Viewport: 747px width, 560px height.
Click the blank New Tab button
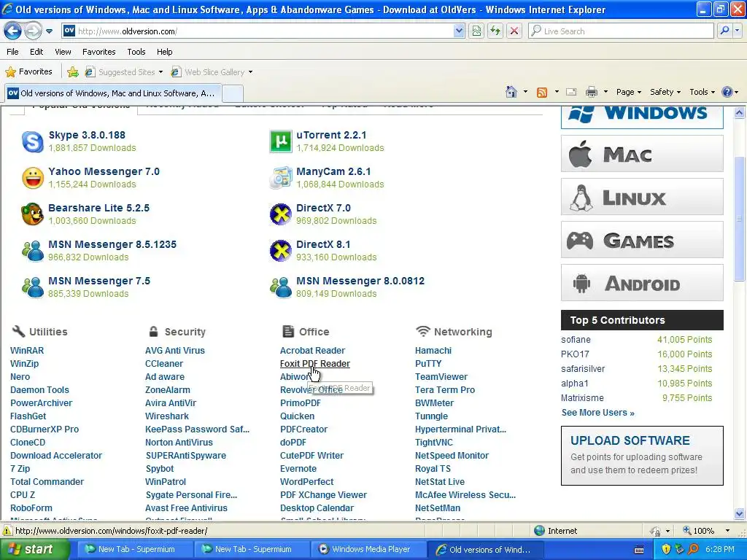click(x=233, y=93)
